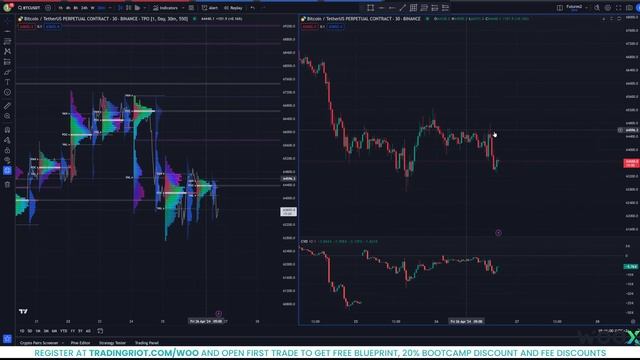Open the Indicators dialog

pos(165,8)
